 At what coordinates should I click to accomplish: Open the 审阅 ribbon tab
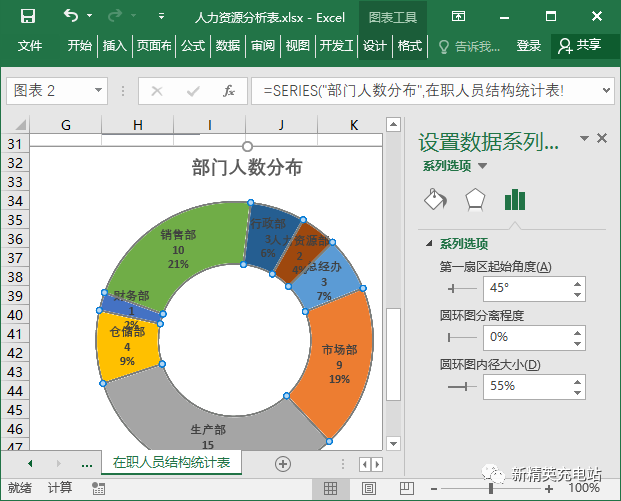(x=263, y=46)
